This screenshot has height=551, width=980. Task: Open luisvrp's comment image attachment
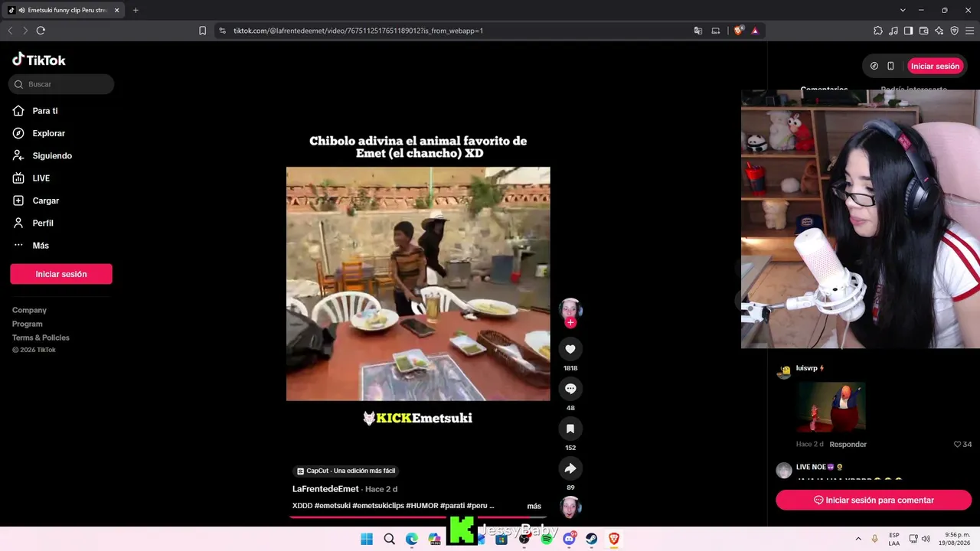pyautogui.click(x=831, y=407)
